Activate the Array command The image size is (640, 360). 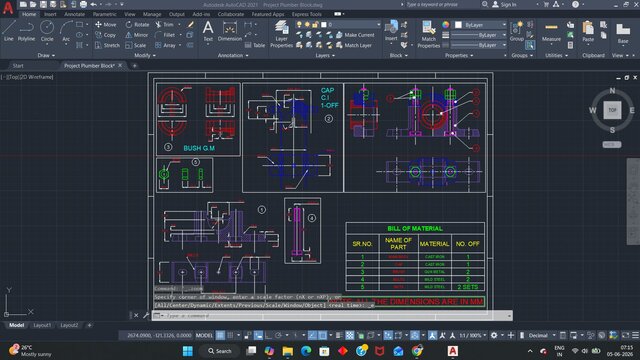165,45
